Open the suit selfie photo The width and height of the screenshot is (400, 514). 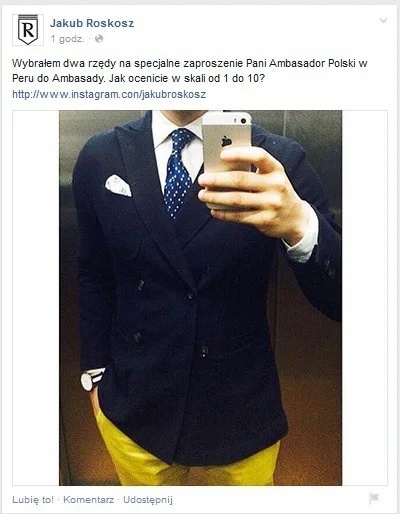200,298
